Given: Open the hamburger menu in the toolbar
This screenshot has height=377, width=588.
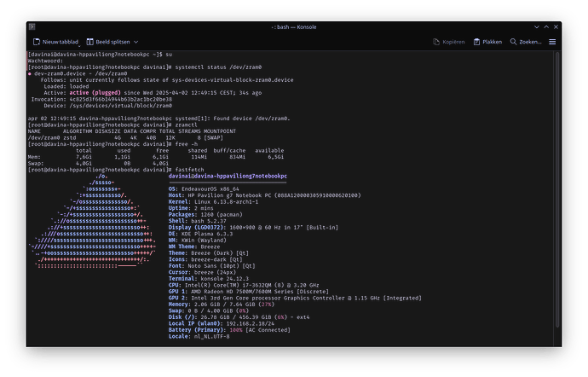Looking at the screenshot, I should pos(552,41).
